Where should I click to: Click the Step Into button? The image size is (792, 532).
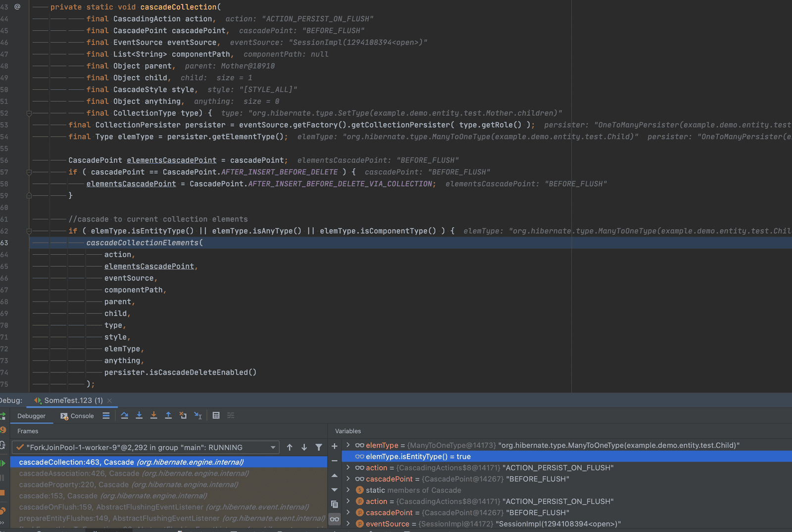139,416
